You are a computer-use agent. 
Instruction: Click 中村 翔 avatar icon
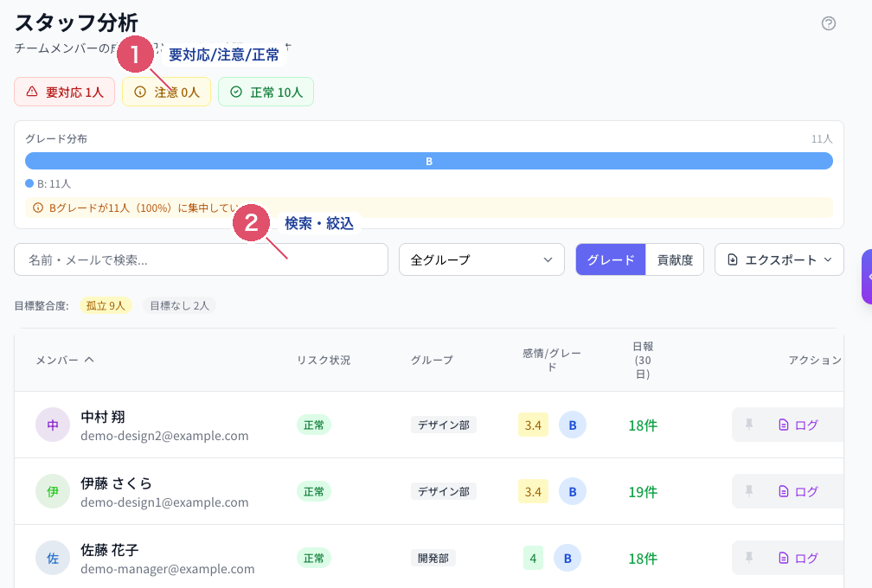53,425
